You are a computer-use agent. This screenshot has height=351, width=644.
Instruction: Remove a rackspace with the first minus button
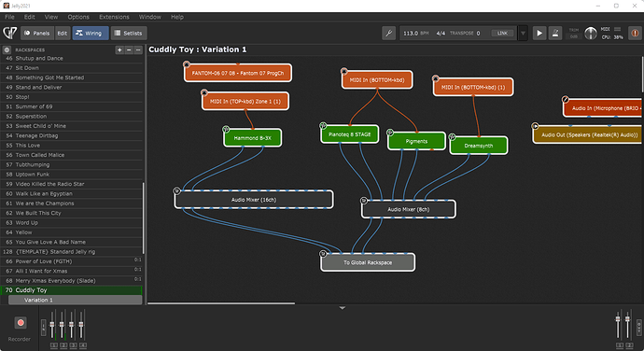tap(129, 49)
